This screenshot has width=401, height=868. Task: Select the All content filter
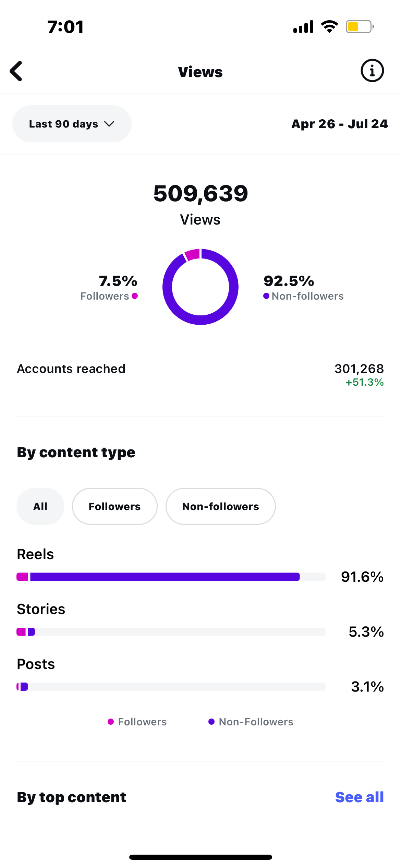(x=40, y=506)
